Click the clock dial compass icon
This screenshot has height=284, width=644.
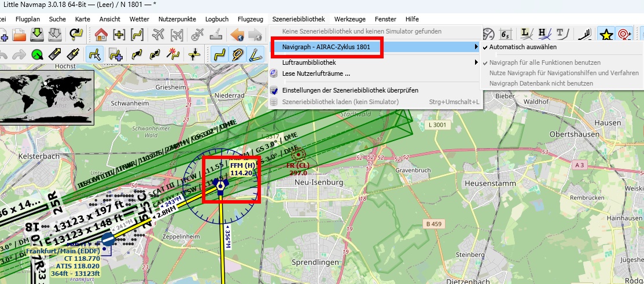488,35
